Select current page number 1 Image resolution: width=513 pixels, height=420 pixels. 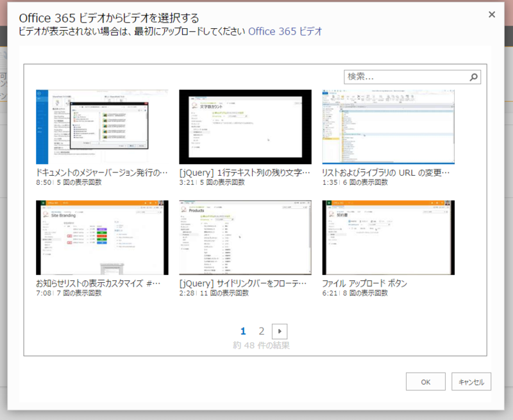click(x=243, y=332)
